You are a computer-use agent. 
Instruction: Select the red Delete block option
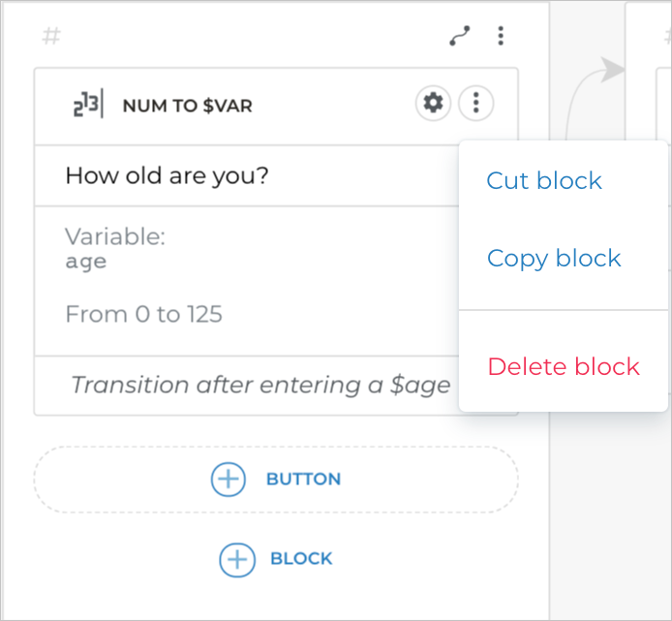[x=564, y=366]
